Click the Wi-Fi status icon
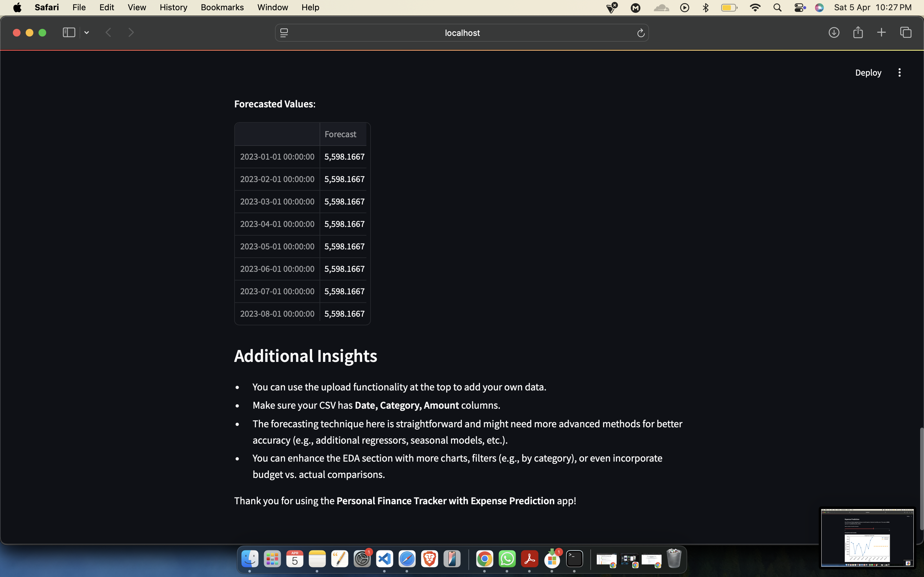Screen dimensions: 924x577 tap(755, 8)
